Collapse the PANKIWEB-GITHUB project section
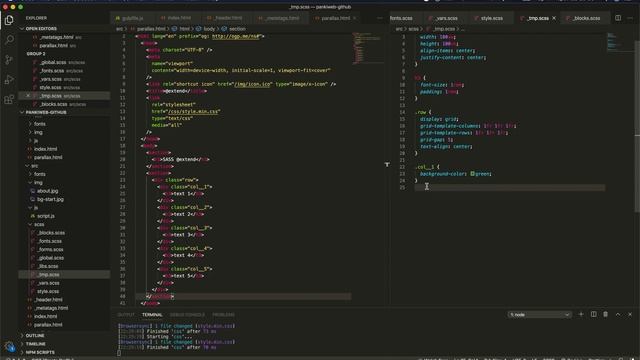 tap(46, 112)
